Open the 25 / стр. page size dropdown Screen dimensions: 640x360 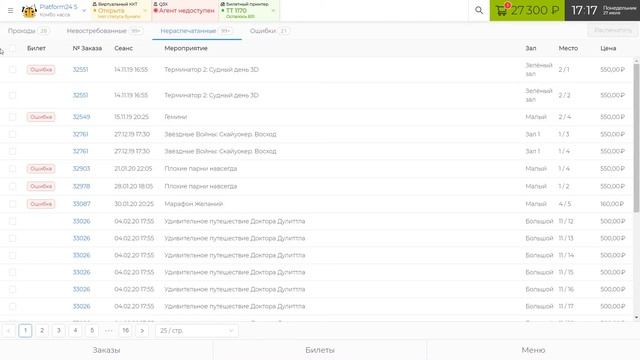tap(196, 331)
